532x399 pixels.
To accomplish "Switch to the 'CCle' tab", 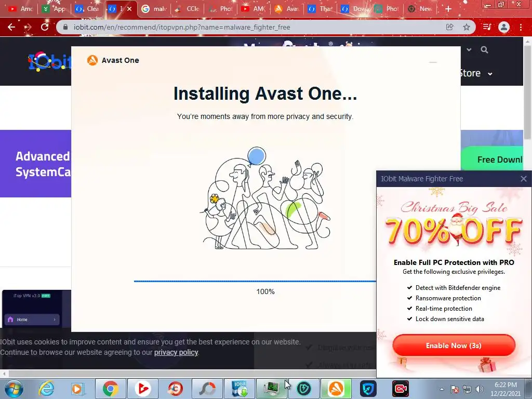I will (187, 9).
